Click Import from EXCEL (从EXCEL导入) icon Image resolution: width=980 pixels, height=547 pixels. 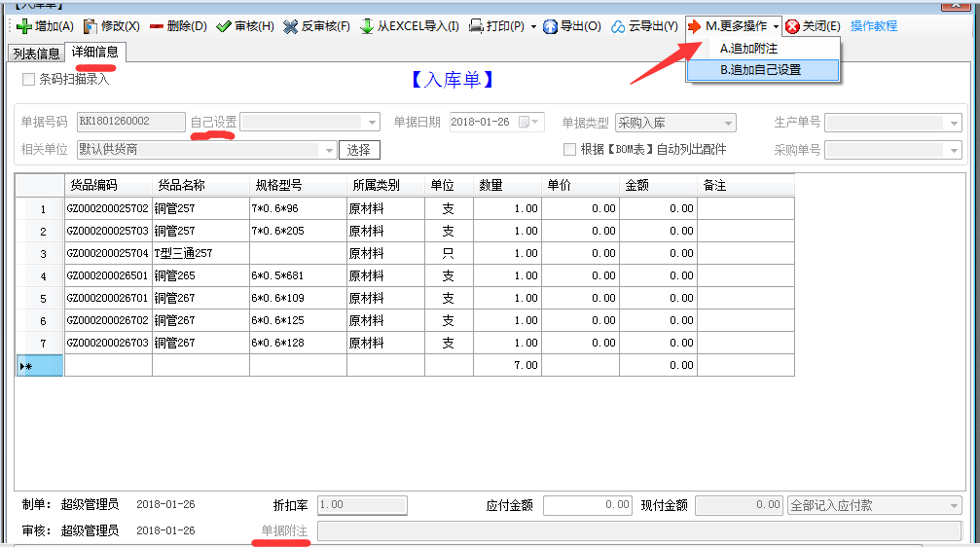367,26
